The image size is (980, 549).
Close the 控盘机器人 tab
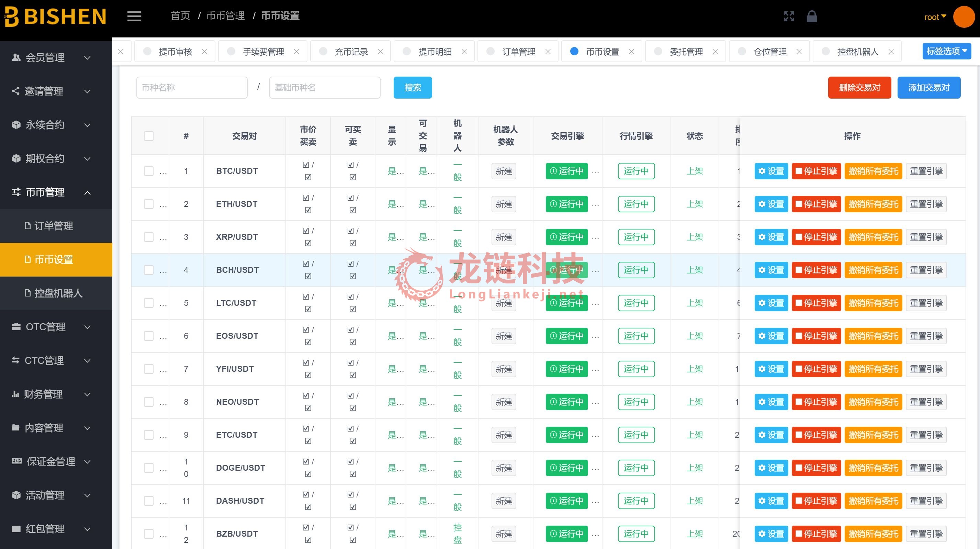click(891, 52)
